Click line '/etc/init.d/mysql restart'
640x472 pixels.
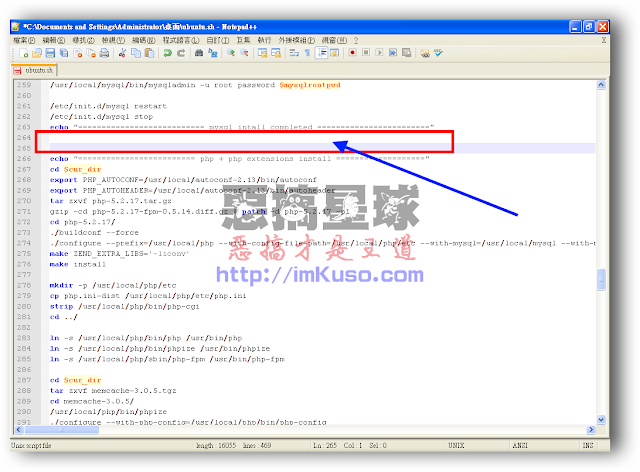[108, 106]
